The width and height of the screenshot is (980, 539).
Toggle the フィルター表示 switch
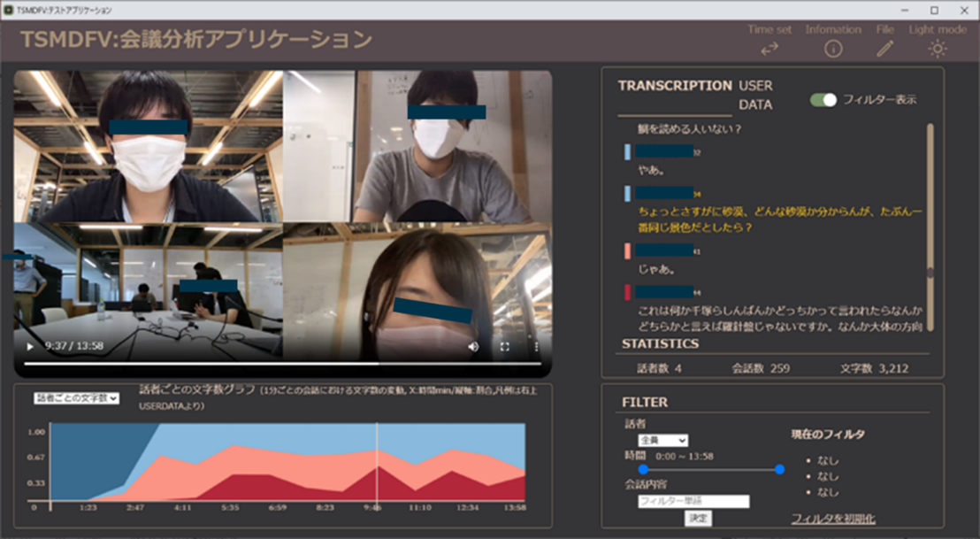(823, 100)
